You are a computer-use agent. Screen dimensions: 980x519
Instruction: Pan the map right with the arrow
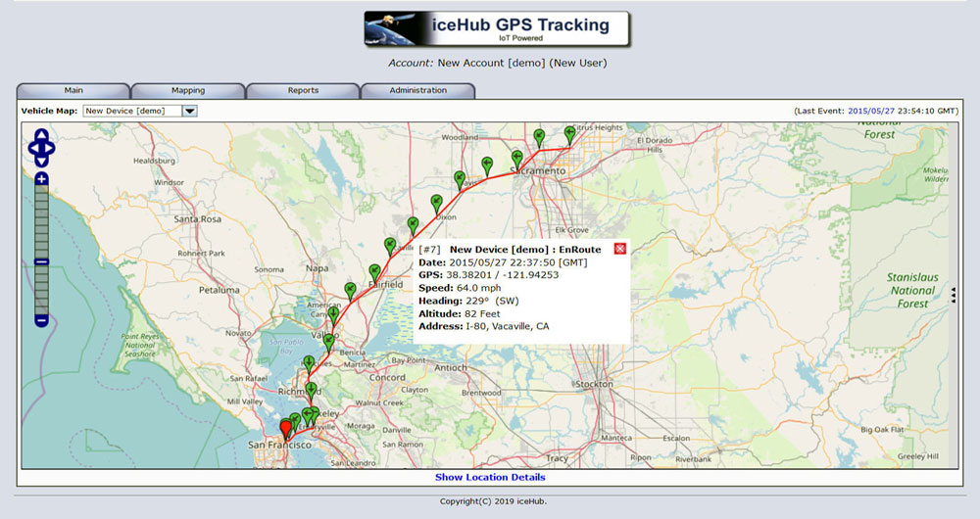49,148
